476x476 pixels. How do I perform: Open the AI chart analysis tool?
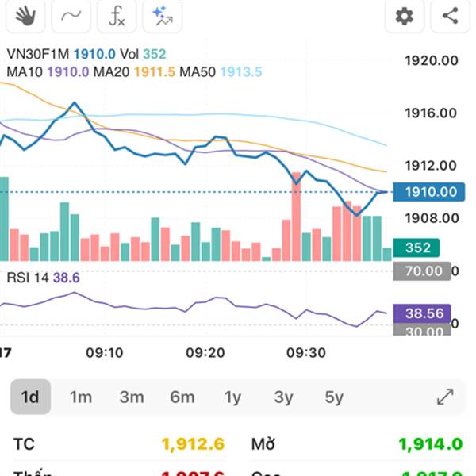(162, 16)
